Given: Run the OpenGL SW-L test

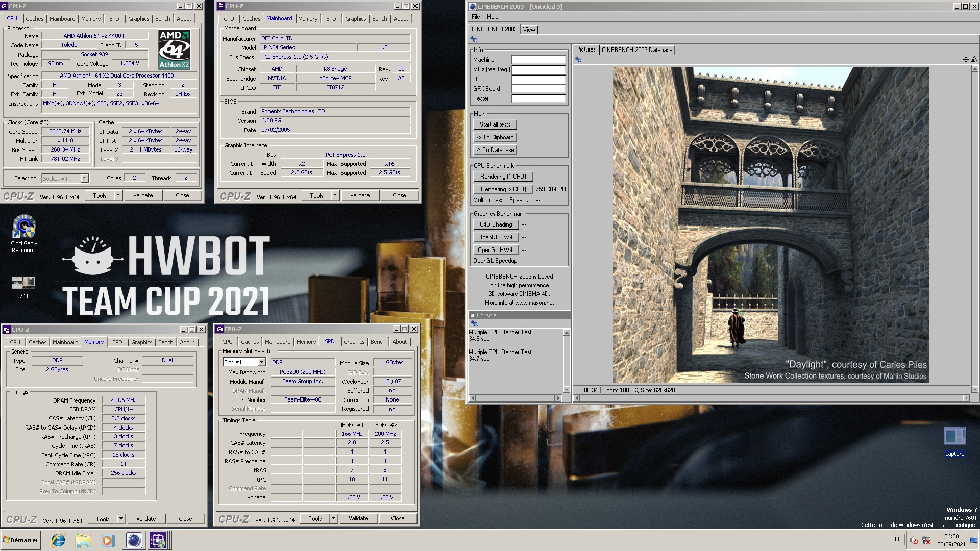Looking at the screenshot, I should point(496,237).
